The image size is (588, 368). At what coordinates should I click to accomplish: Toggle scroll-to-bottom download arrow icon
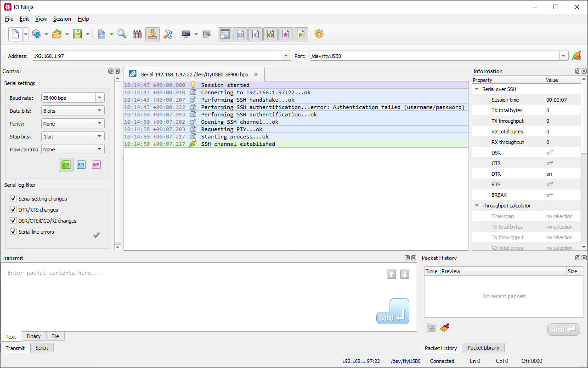click(153, 34)
